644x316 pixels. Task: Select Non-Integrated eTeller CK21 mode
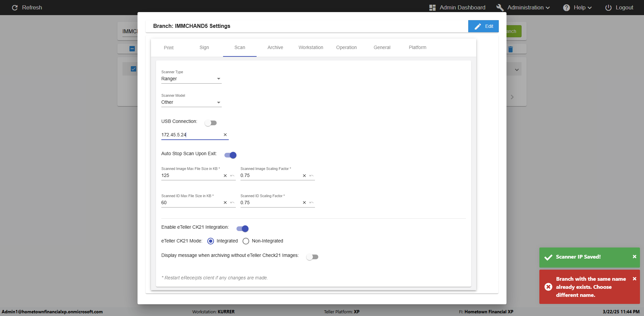click(246, 241)
